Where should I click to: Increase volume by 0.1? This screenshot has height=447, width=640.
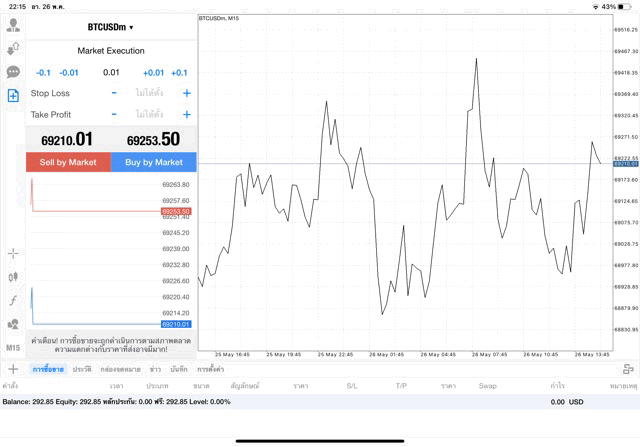coord(179,73)
